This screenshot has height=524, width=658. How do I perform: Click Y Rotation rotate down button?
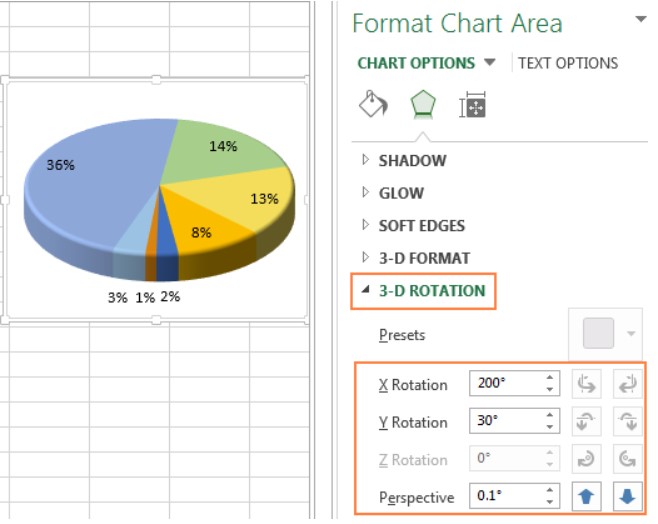point(627,421)
